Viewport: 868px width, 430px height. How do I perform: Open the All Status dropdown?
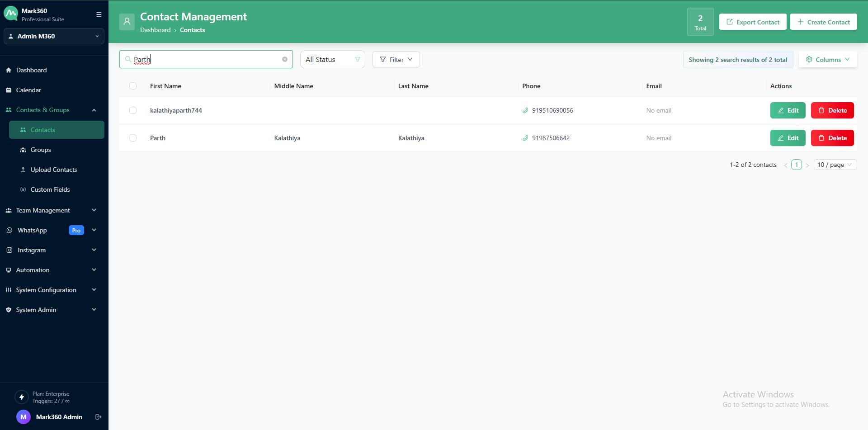tap(332, 59)
